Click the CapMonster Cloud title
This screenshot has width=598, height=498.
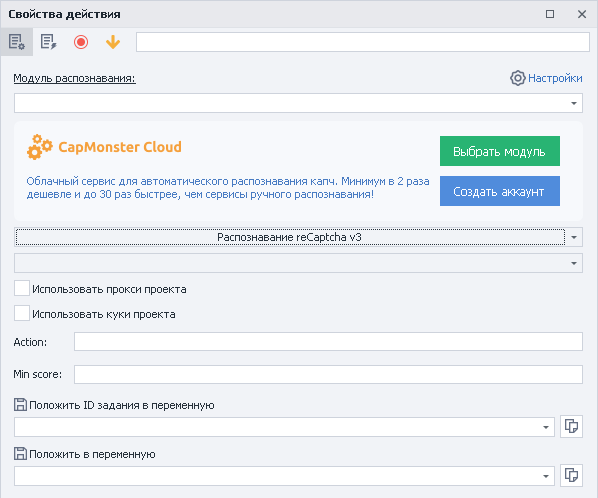120,147
